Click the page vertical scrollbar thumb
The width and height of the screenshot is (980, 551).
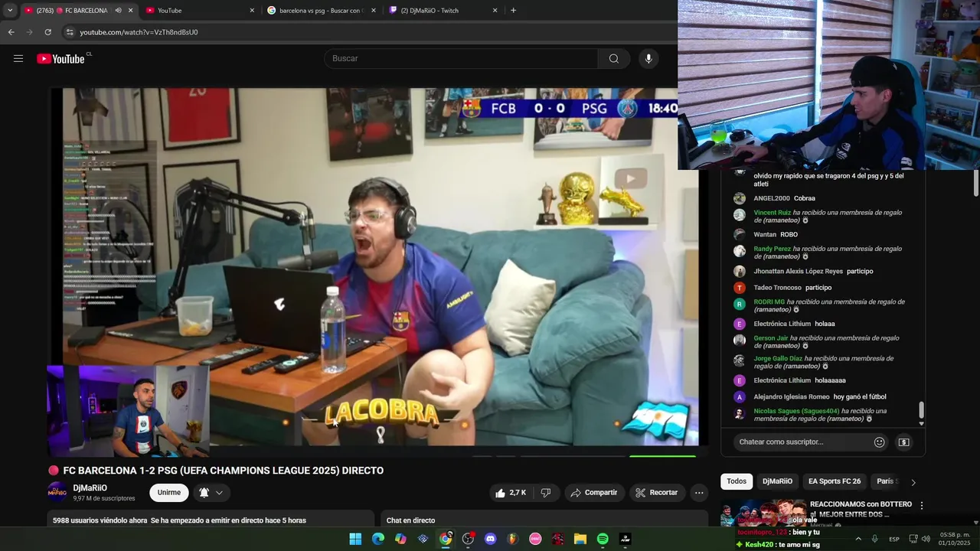point(975,183)
